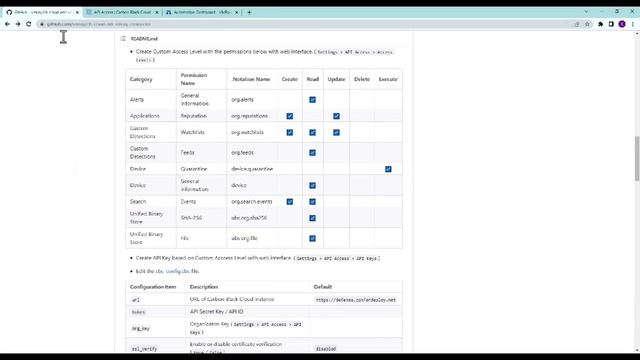Select the url configuration item
The width and height of the screenshot is (640, 360).
pyautogui.click(x=136, y=300)
